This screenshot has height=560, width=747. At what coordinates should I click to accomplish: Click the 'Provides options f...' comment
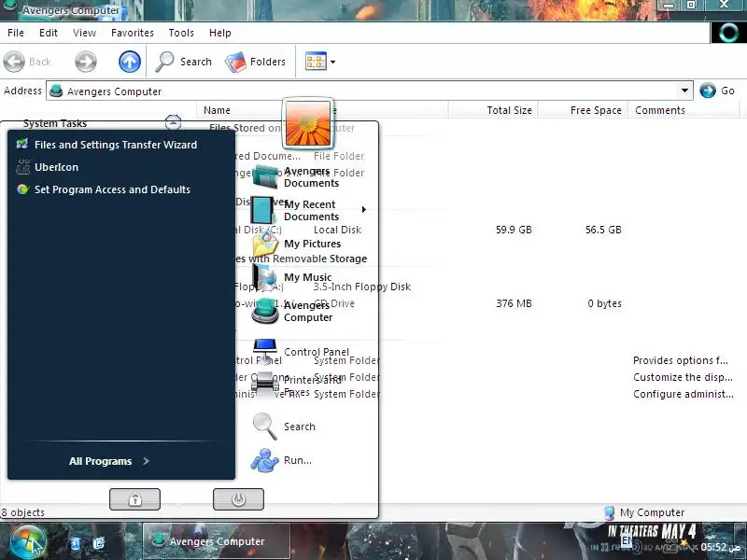[681, 360]
